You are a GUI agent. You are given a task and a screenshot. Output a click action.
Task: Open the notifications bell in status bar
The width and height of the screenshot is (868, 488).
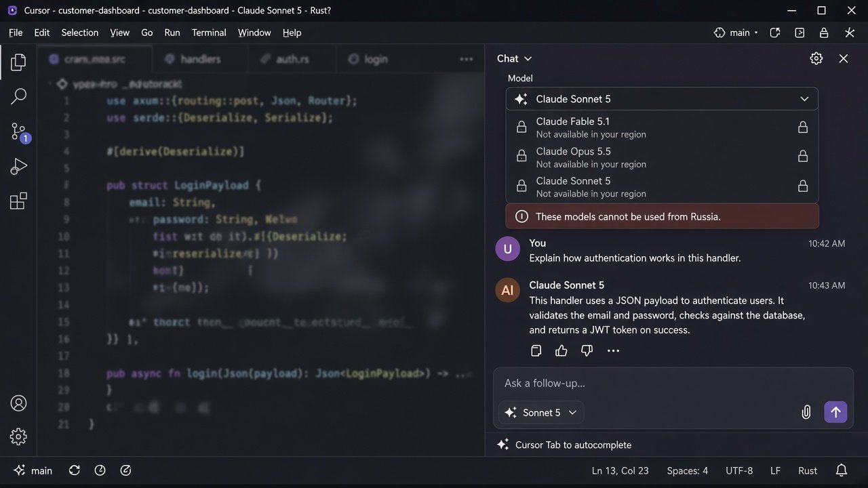(842, 470)
